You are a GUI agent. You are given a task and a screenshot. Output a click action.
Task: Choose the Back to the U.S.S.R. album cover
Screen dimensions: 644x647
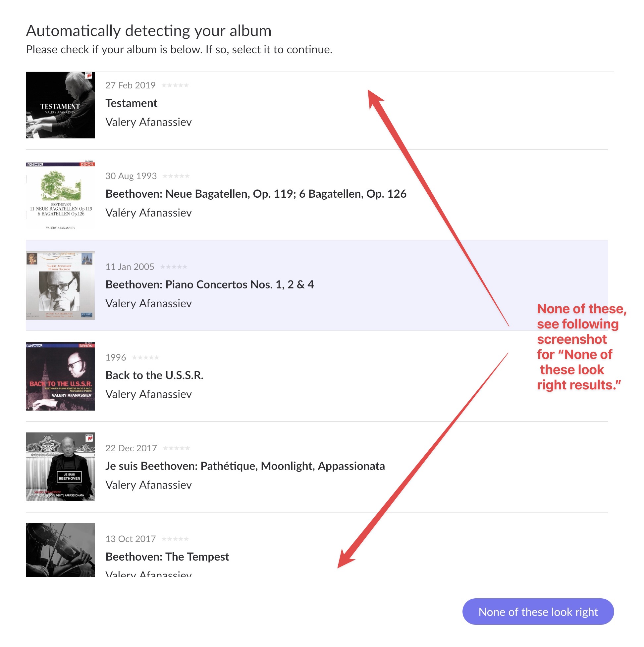(60, 376)
